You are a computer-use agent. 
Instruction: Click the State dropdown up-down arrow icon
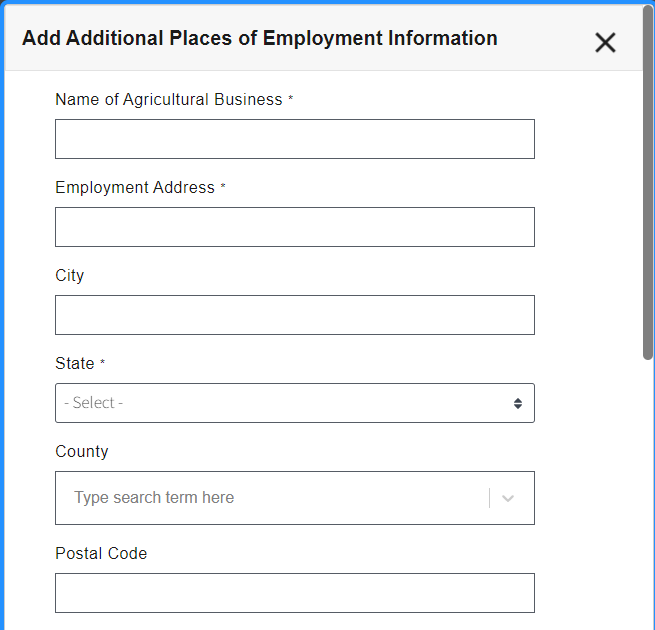pyautogui.click(x=518, y=403)
